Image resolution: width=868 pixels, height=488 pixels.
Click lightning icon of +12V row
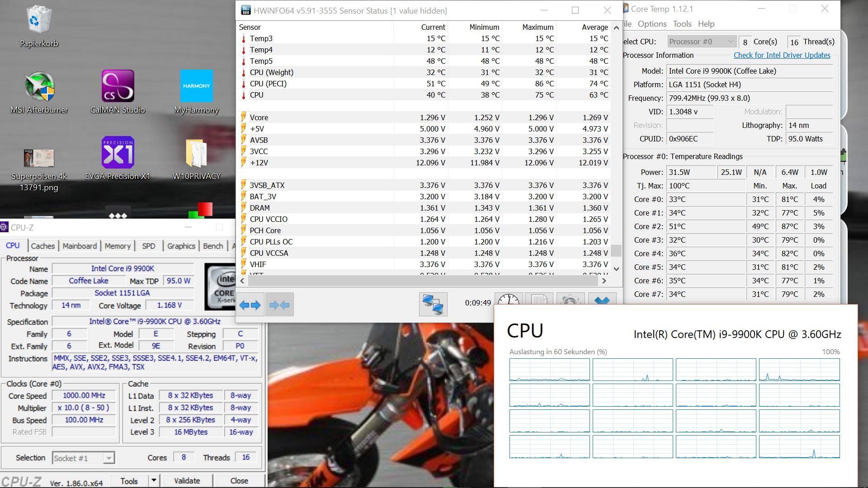click(244, 162)
